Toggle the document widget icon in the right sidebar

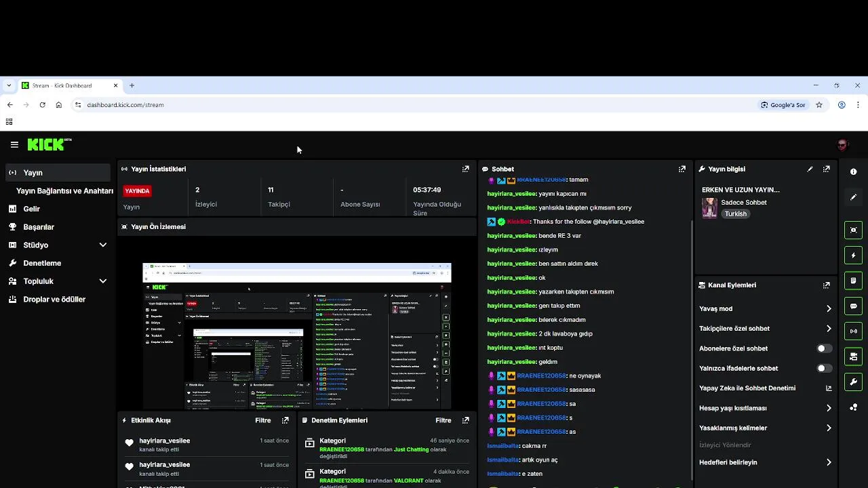pos(854,281)
